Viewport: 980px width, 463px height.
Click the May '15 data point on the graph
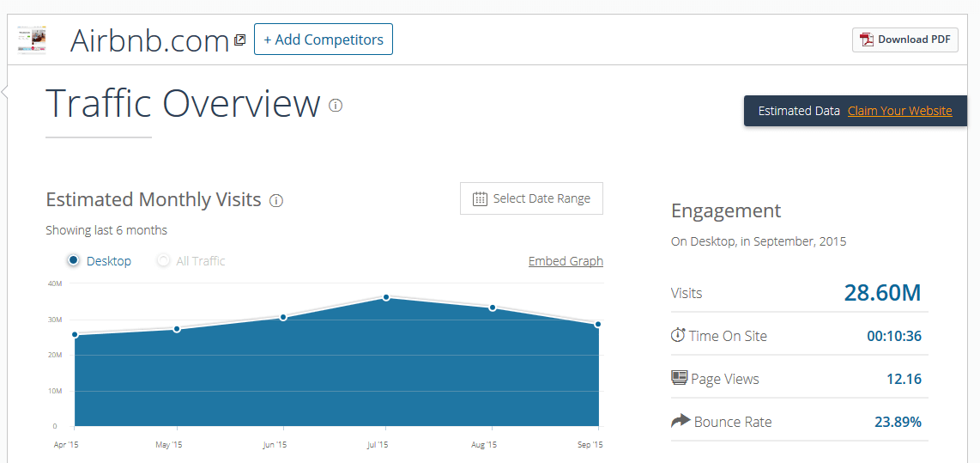(177, 329)
